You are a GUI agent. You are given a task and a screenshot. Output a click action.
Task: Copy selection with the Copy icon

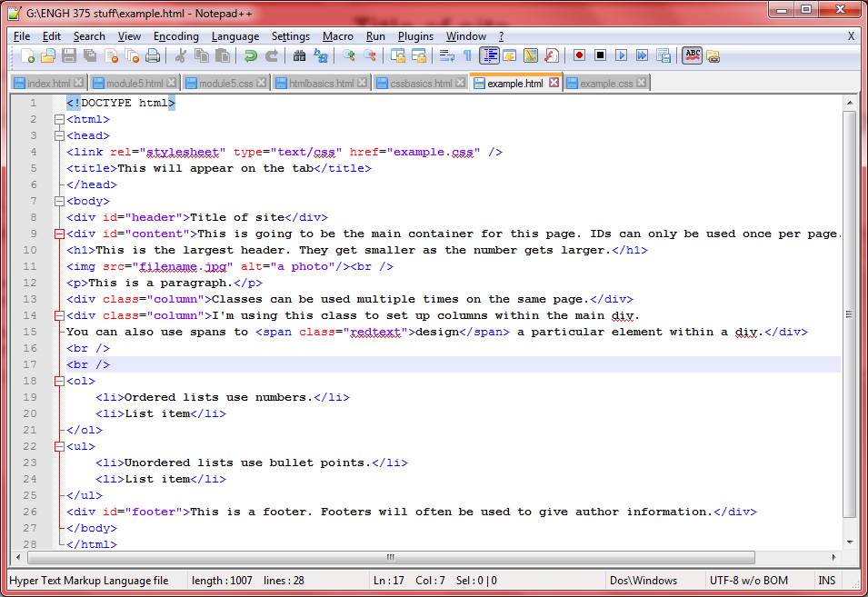[202, 55]
